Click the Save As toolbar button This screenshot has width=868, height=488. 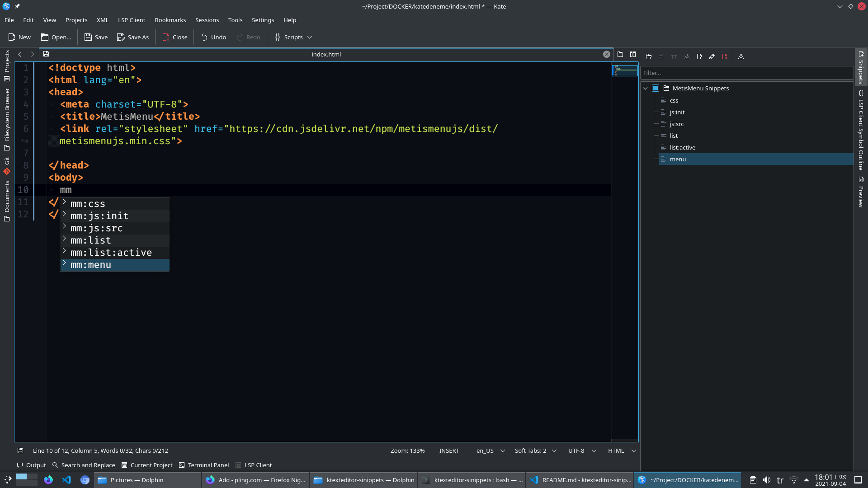[133, 37]
